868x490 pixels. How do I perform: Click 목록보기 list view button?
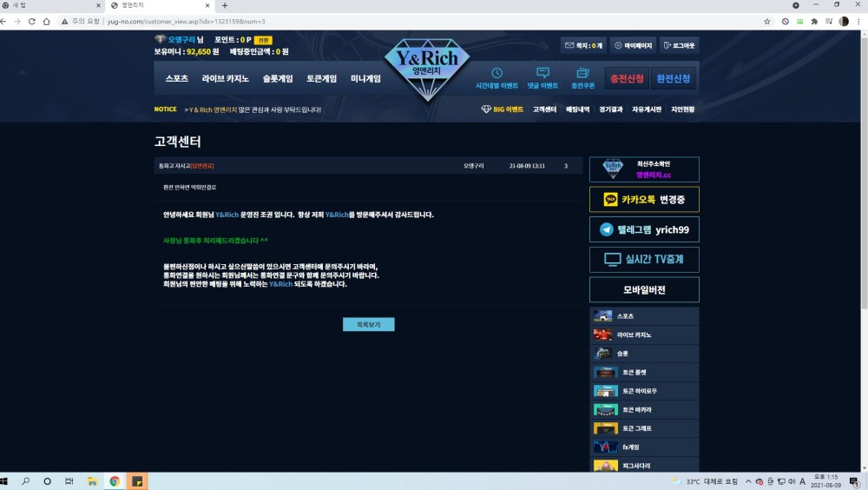coord(369,324)
